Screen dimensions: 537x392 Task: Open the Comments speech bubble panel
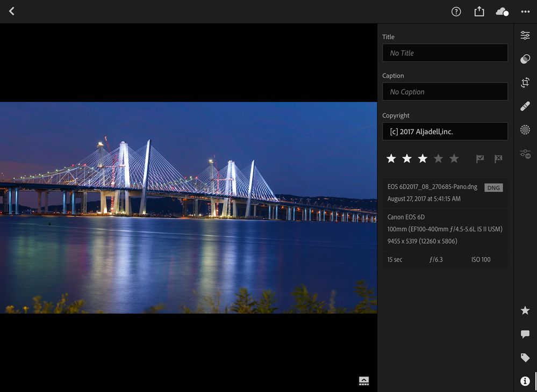(525, 334)
